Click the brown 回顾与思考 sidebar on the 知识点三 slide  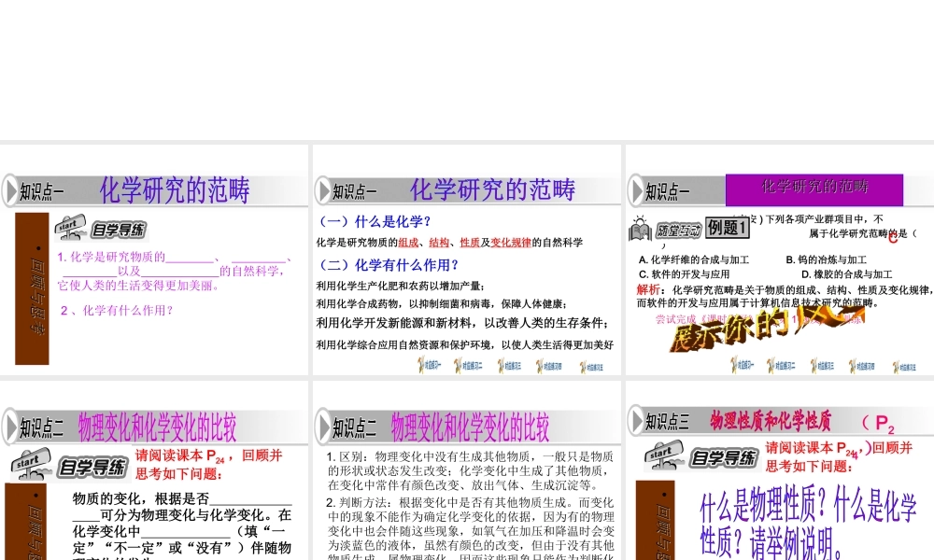point(656,520)
